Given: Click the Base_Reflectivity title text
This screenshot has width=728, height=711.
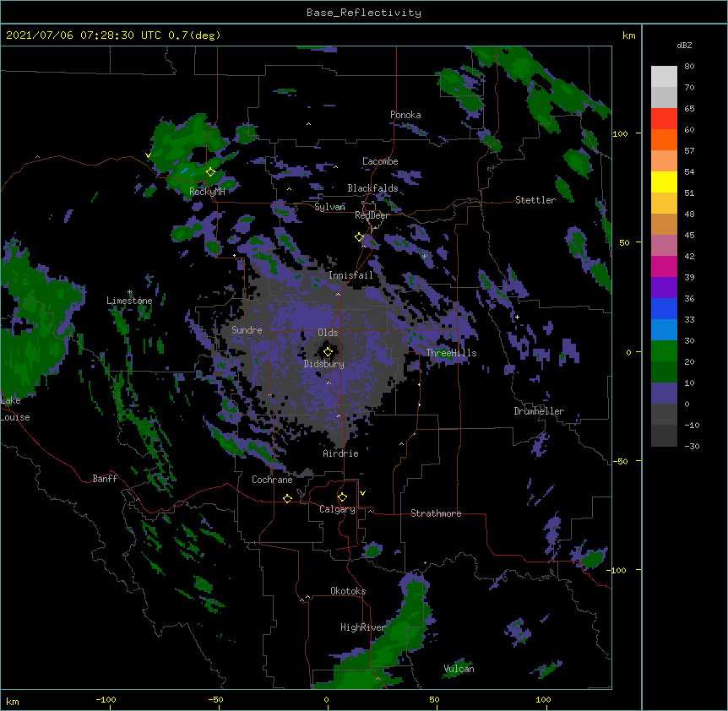Looking at the screenshot, I should pos(364,13).
